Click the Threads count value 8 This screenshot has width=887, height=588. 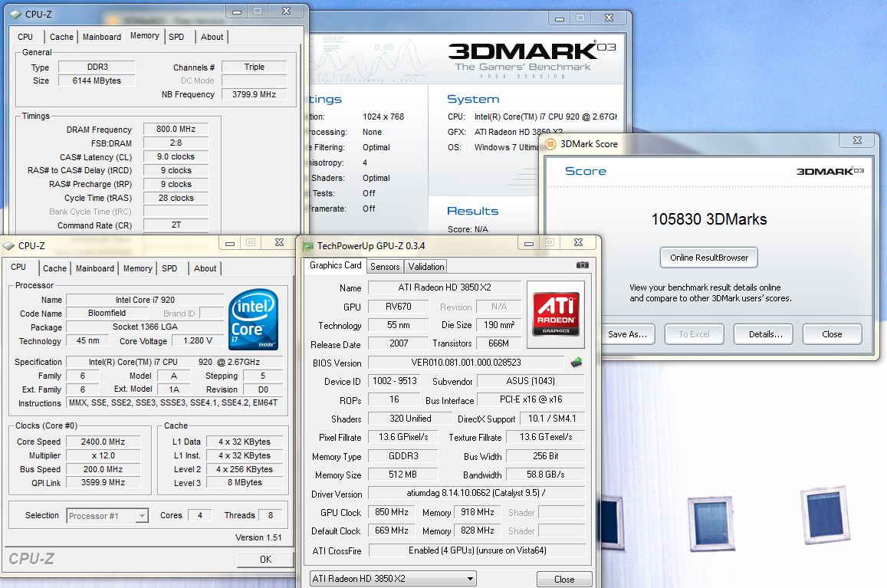(x=271, y=515)
